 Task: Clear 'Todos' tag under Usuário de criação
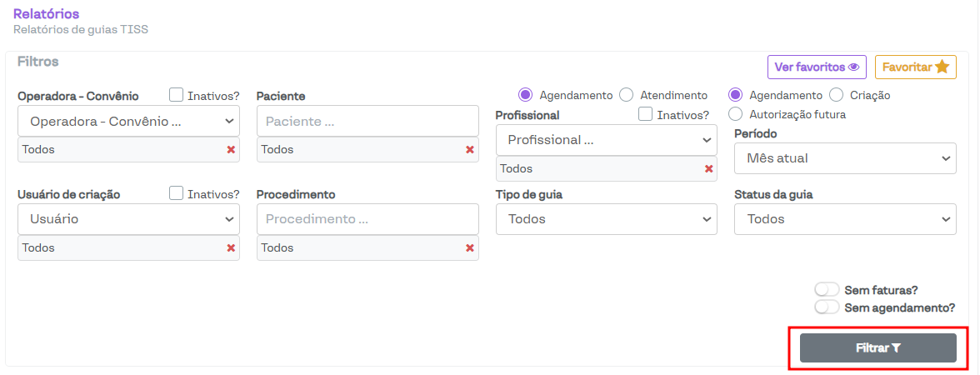coord(231,248)
